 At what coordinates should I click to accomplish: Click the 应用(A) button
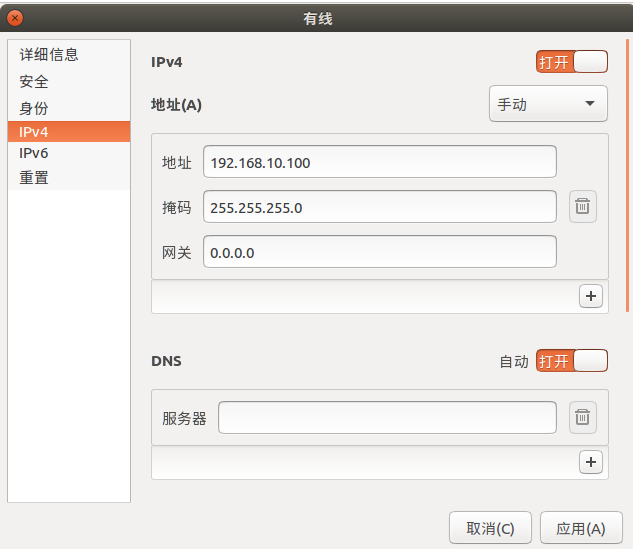(581, 528)
